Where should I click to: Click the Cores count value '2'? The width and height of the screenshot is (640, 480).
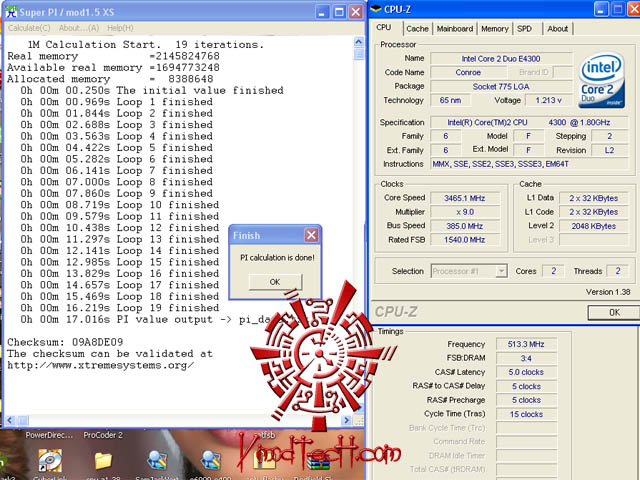pyautogui.click(x=553, y=271)
